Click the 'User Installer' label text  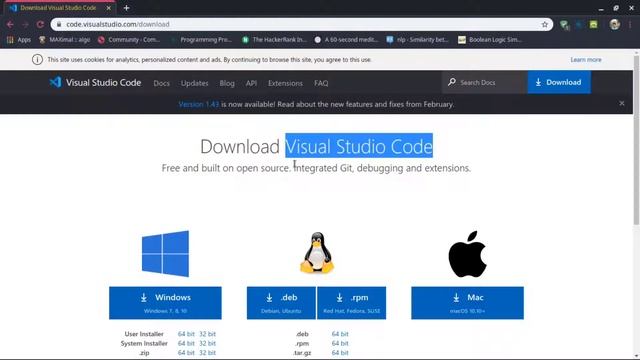click(144, 334)
